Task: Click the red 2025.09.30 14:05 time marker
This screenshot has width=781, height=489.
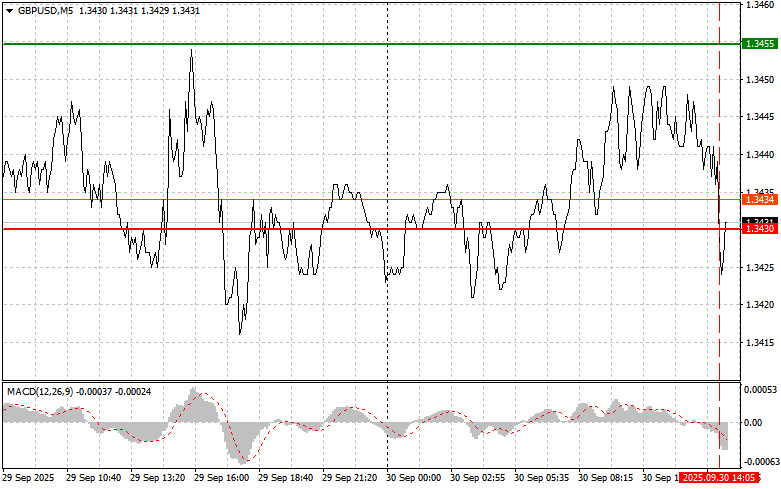Action: pyautogui.click(x=720, y=478)
